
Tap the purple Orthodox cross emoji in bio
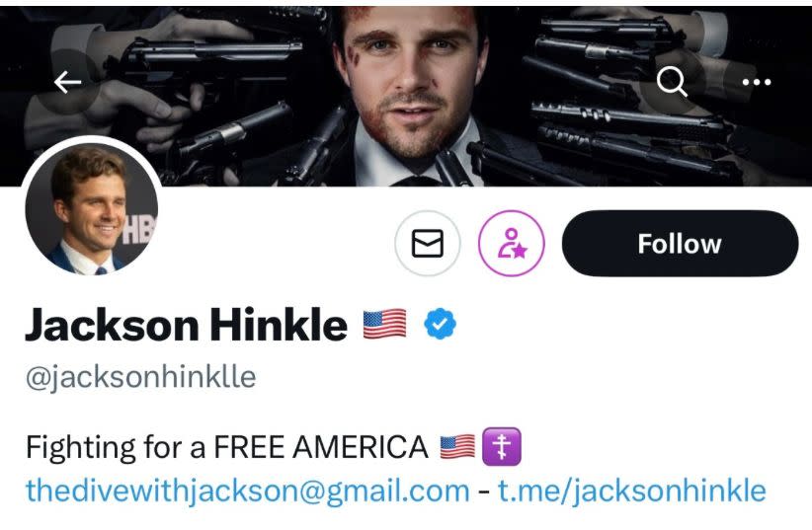coord(501,447)
